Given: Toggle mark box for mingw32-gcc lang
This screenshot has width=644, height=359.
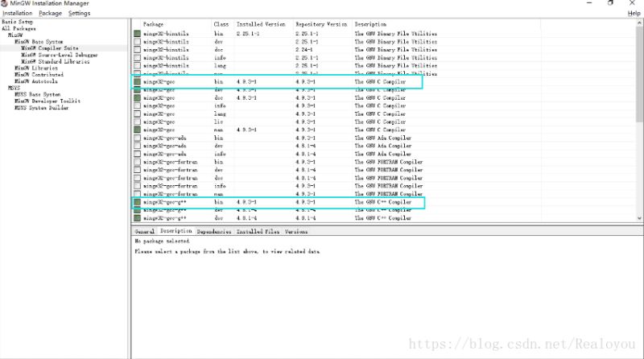Looking at the screenshot, I should coord(137,113).
